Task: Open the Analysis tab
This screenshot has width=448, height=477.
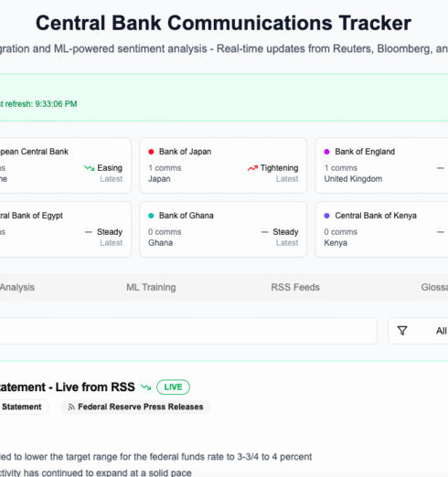Action: (17, 287)
